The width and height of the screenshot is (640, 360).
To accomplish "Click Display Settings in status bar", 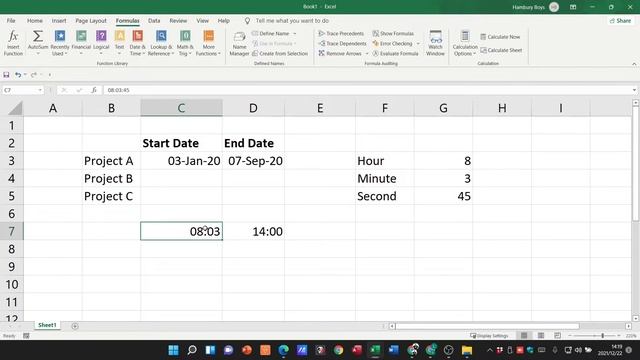I will pos(489,336).
